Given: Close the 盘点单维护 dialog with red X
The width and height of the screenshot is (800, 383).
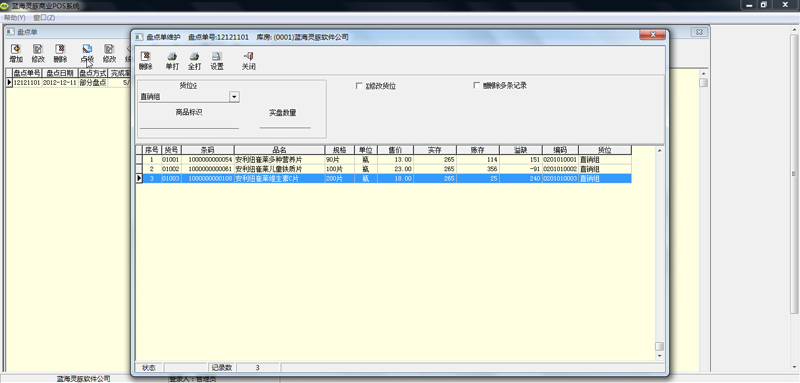Looking at the screenshot, I should [x=652, y=34].
